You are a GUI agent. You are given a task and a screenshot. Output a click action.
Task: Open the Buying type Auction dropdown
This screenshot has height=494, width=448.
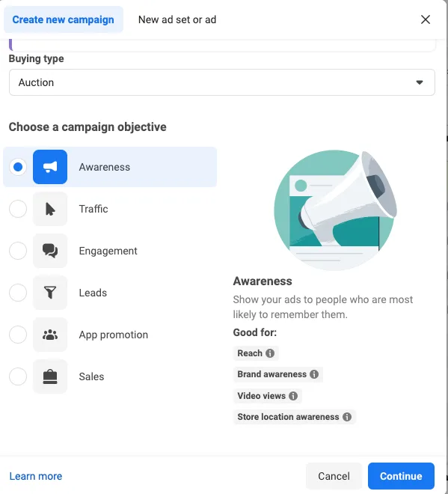pyautogui.click(x=222, y=82)
